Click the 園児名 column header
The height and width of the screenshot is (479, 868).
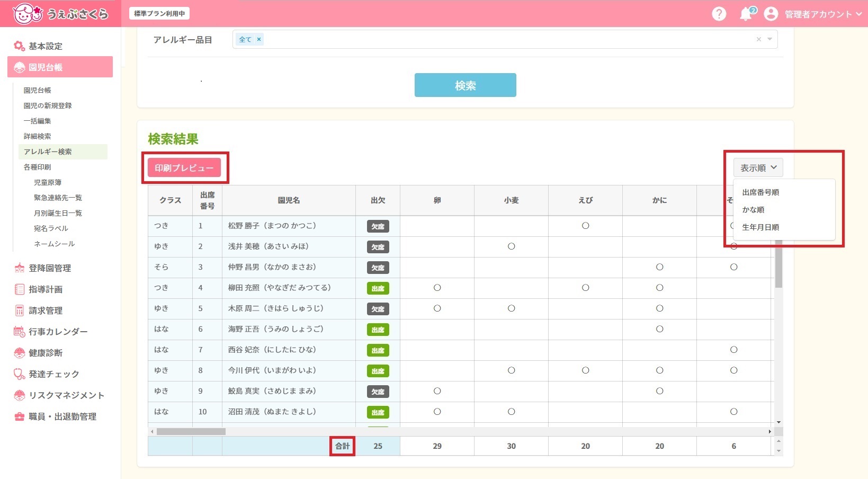[289, 200]
